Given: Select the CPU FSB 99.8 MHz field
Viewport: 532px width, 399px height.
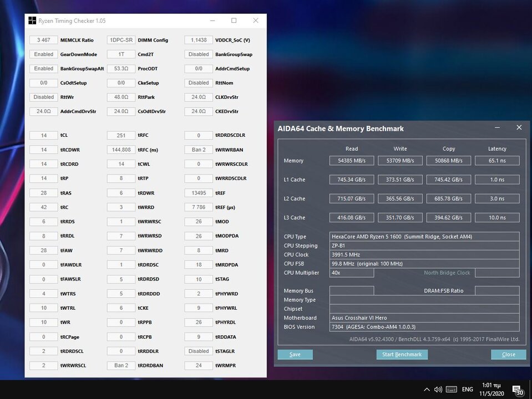Looking at the screenshot, I should pos(424,264).
